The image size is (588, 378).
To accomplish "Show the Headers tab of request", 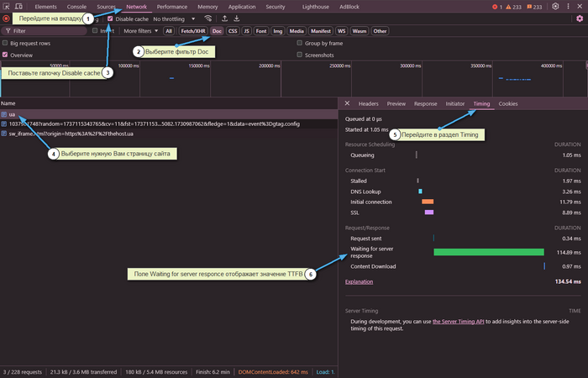I will (368, 103).
